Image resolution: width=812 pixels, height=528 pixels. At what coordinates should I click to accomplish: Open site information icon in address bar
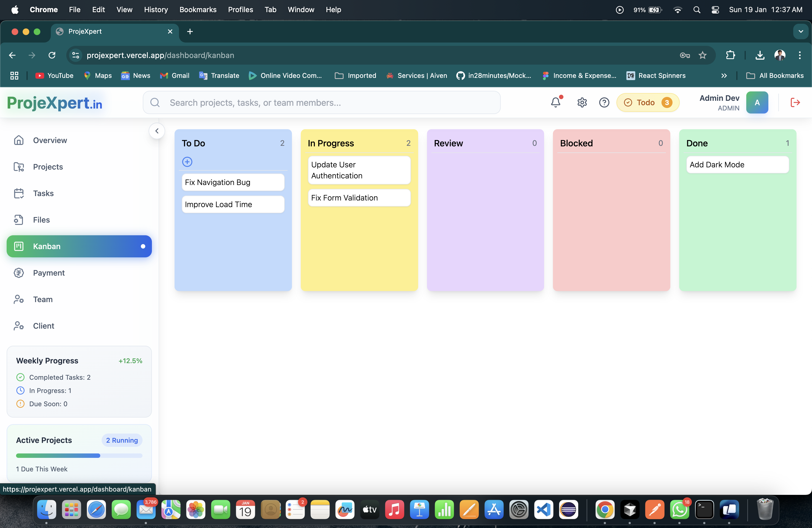(76, 55)
